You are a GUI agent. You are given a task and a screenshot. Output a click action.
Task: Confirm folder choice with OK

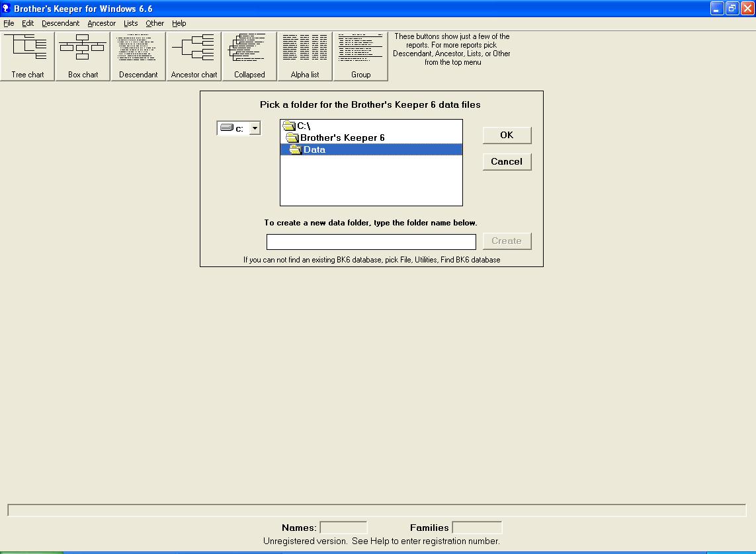[x=507, y=135]
